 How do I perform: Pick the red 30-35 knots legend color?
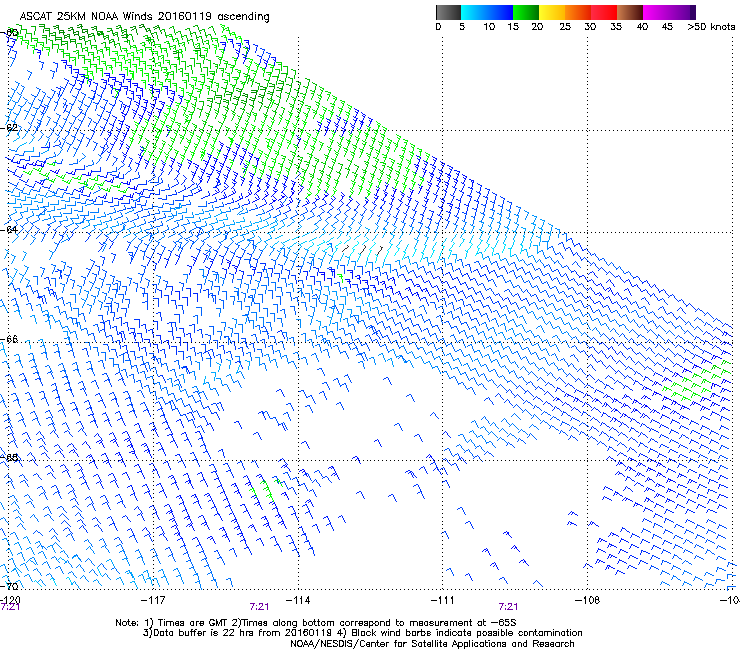point(604,12)
